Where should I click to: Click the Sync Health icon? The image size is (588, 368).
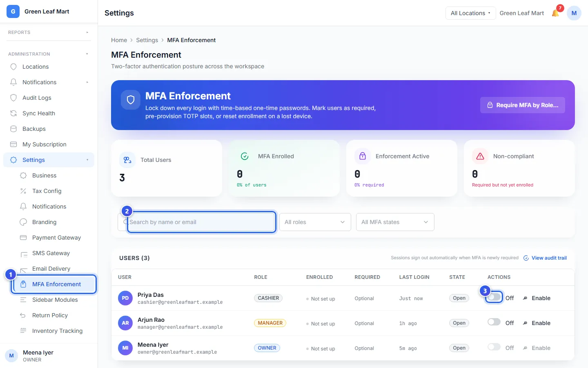tap(13, 113)
